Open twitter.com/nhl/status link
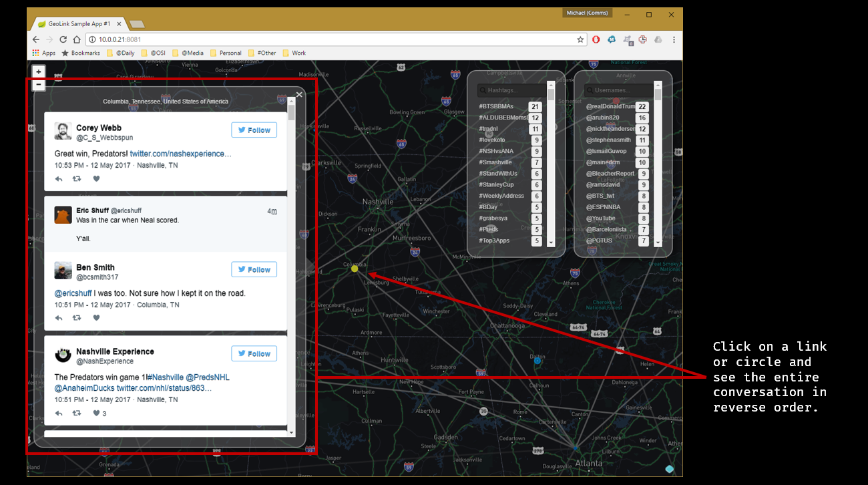The width and height of the screenshot is (868, 485). [164, 388]
